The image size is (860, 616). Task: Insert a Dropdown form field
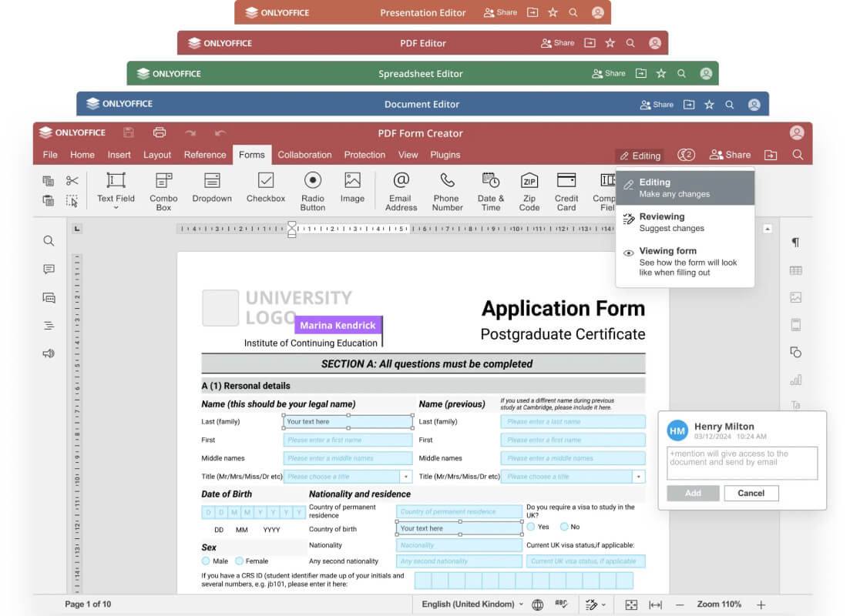212,187
